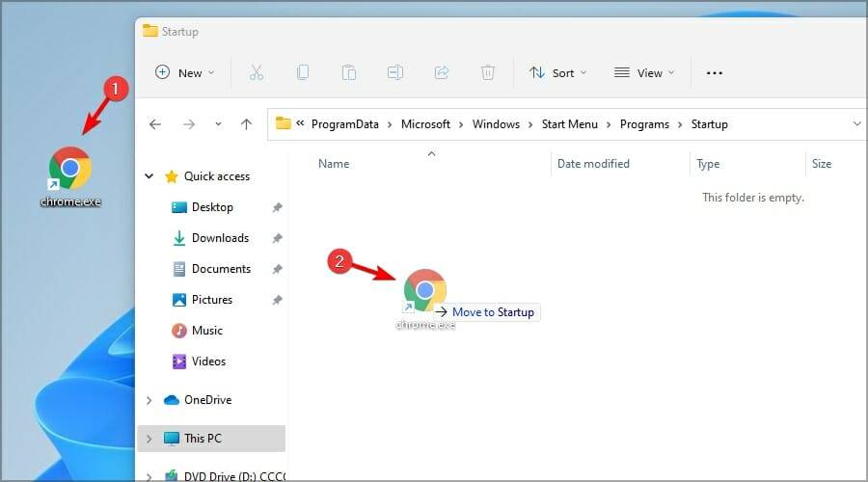Expand the OneDrive tree node
This screenshot has height=482, width=868.
point(149,400)
